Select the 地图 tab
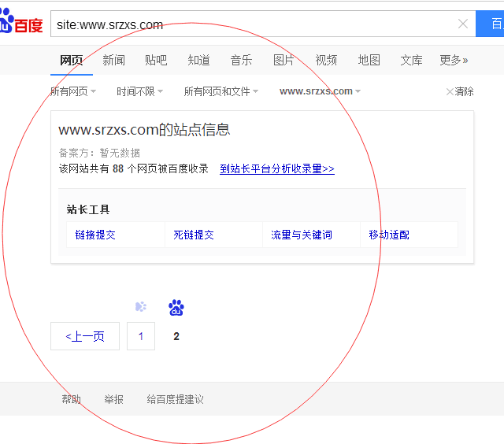This screenshot has height=444, width=504. pyautogui.click(x=369, y=60)
